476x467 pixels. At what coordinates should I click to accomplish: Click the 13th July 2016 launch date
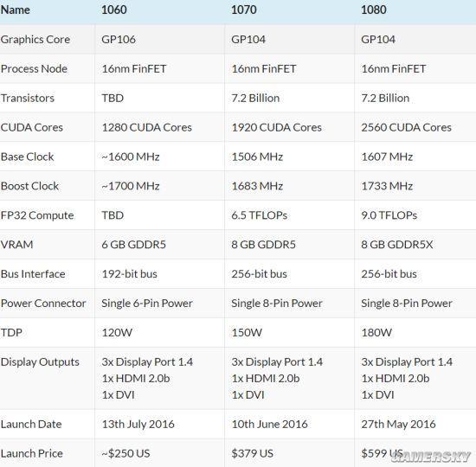(138, 425)
